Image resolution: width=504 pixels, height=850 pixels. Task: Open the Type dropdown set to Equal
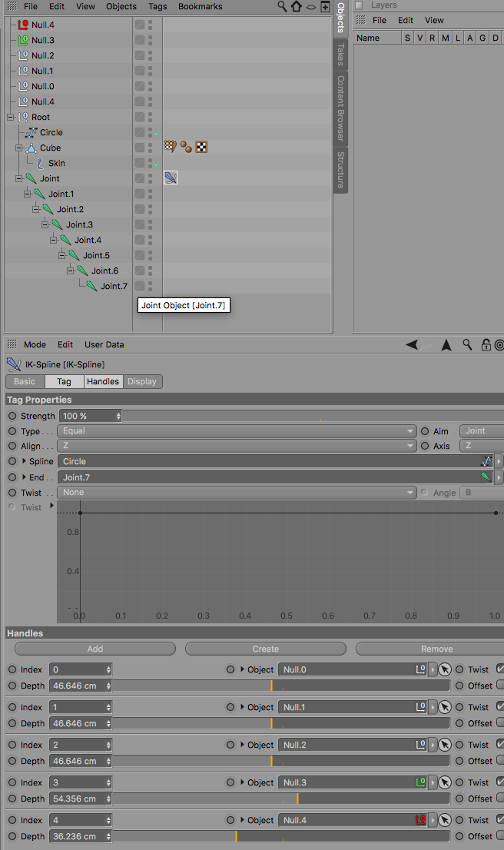pyautogui.click(x=237, y=431)
